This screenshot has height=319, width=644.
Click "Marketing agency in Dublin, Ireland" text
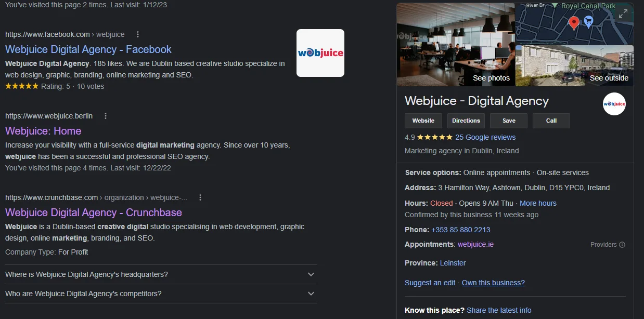click(x=462, y=151)
